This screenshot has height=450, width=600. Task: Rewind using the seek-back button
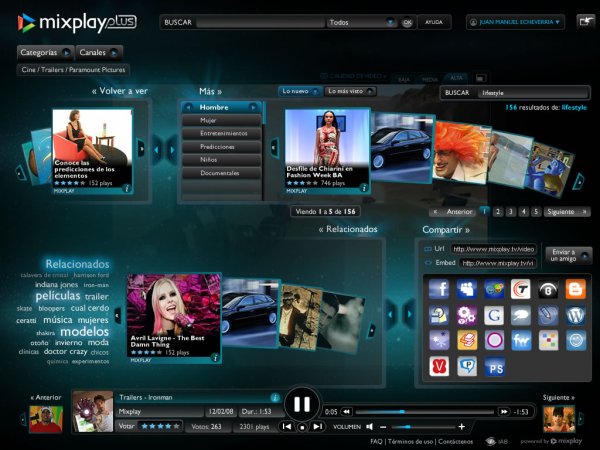[346, 412]
